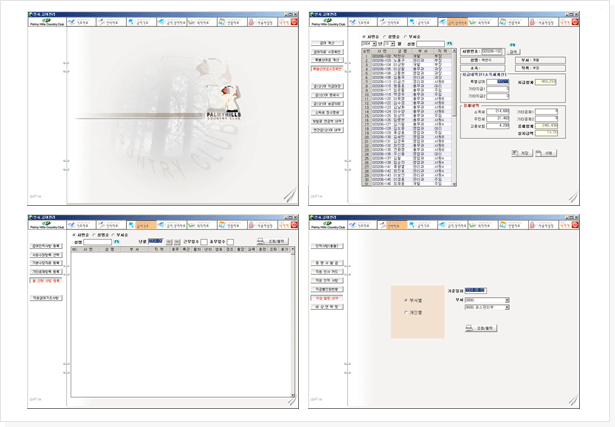Click the first toolbar icon in the splash window
This screenshot has height=427, width=615.
82,20
